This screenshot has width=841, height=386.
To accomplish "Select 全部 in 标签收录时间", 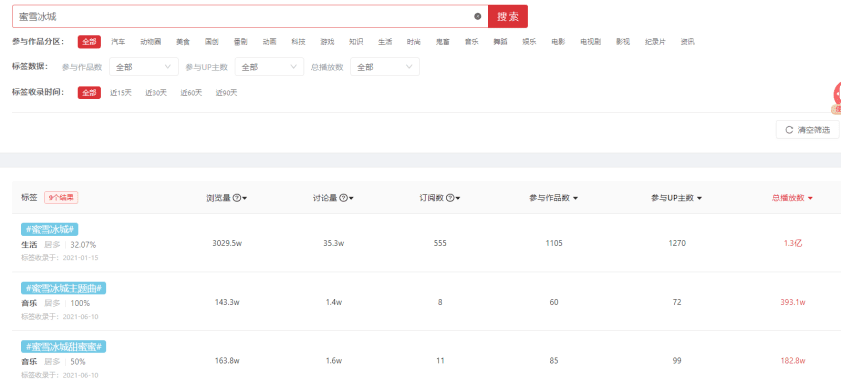I will [x=89, y=92].
